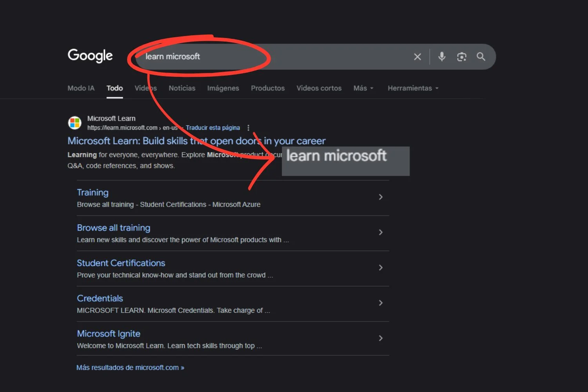Click the Google logo
The image size is (588, 392).
point(90,56)
